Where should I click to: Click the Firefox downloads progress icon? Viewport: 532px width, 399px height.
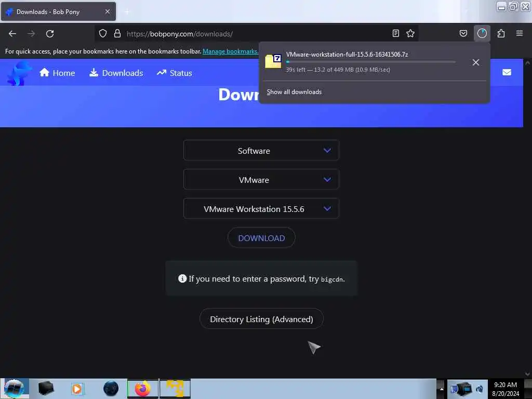coord(482,33)
